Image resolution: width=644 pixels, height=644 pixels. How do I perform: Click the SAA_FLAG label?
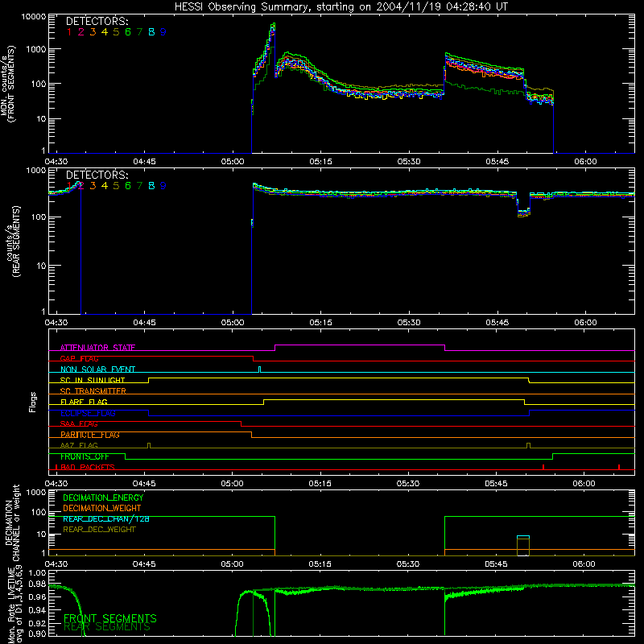pyautogui.click(x=79, y=424)
